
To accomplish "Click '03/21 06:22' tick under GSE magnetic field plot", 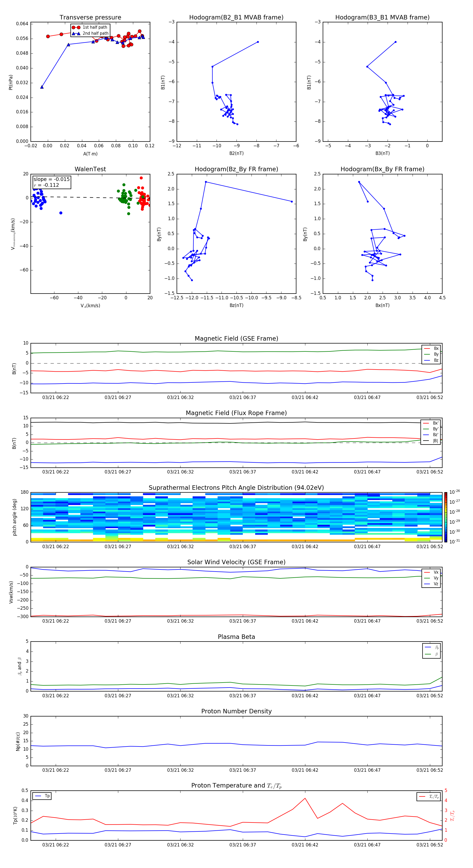I will [x=55, y=398].
